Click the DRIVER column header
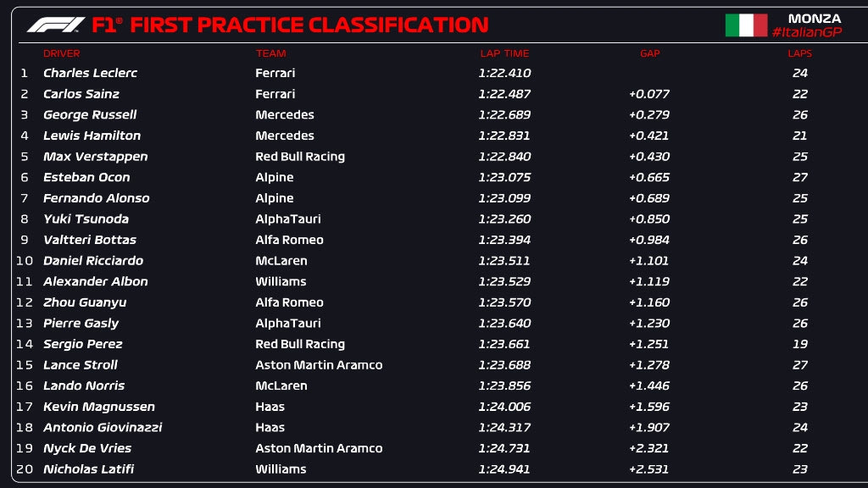The height and width of the screenshot is (488, 868). [61, 53]
